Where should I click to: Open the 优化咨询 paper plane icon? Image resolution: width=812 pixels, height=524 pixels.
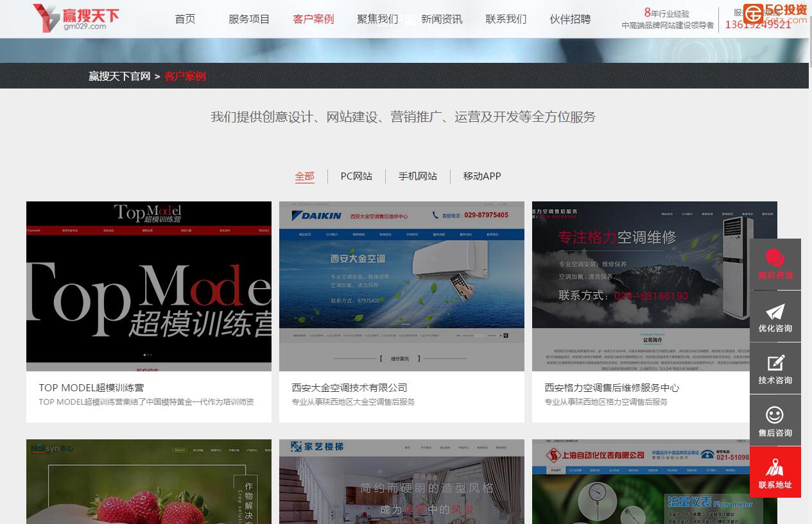775,317
